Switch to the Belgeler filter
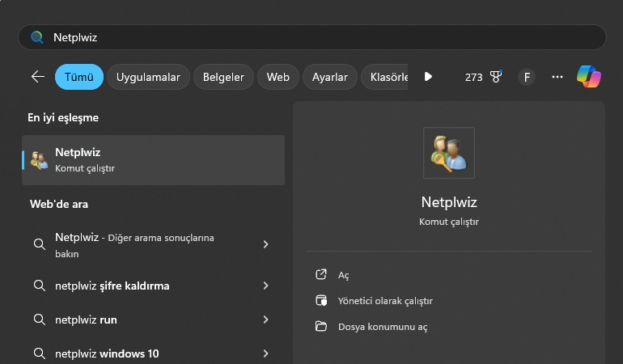 [223, 77]
